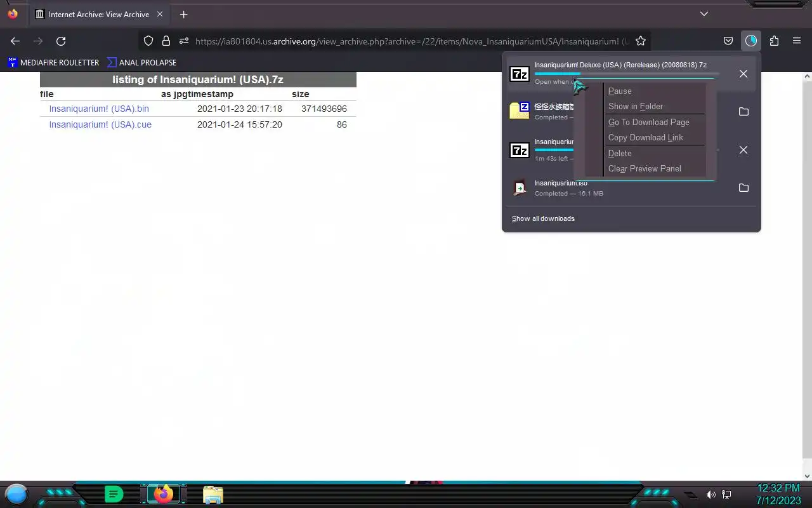Open the ANAL PROLAPSE bookmark
This screenshot has width=812, height=508.
[x=141, y=62]
